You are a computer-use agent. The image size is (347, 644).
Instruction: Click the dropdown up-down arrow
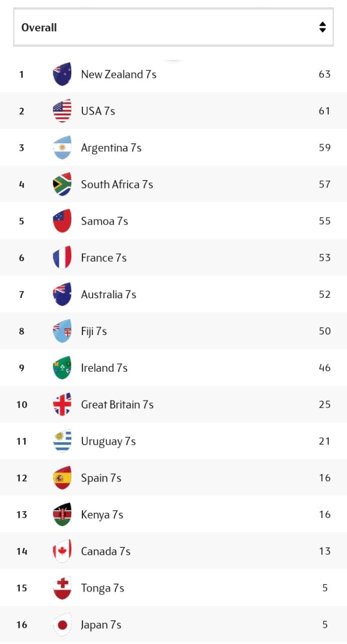click(x=322, y=28)
